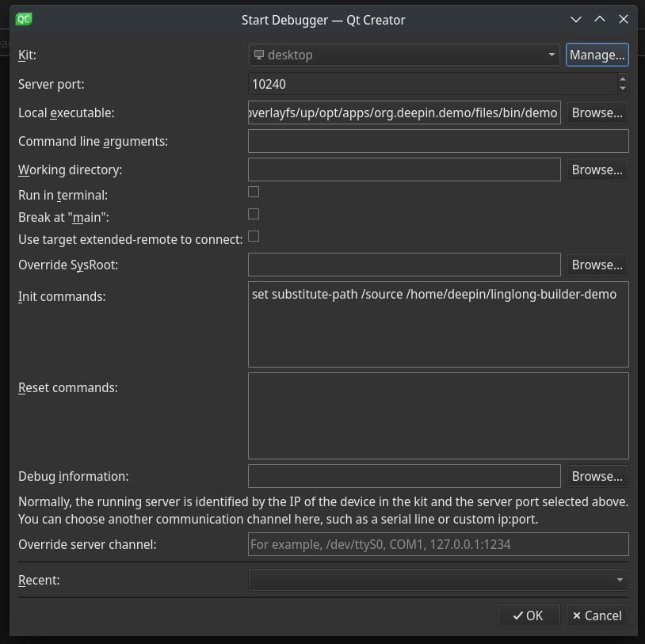Expand the Recent configurations dropdown
This screenshot has width=645, height=644.
tap(438, 580)
